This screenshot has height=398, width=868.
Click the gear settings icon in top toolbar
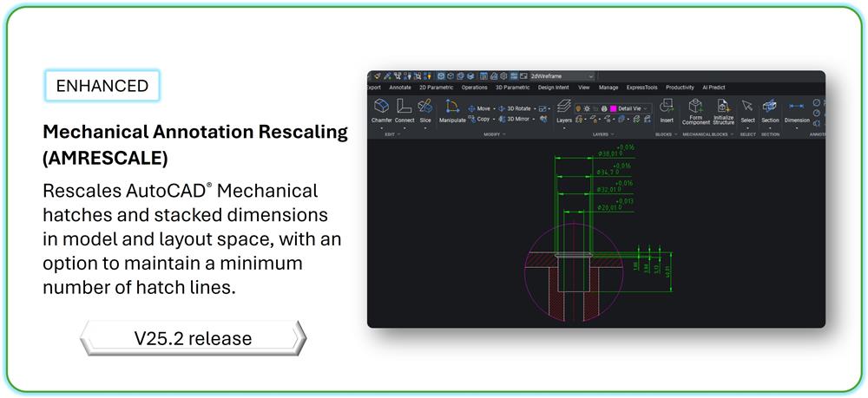click(503, 76)
